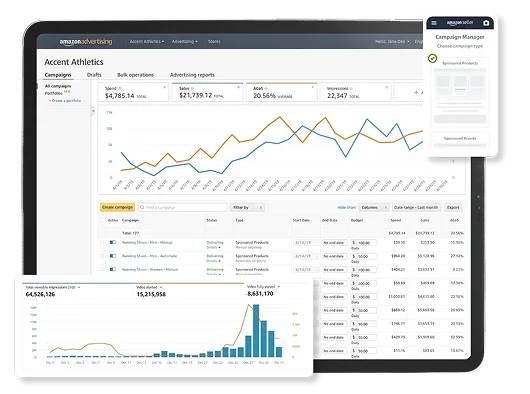The width and height of the screenshot is (530, 394).
Task: Edit the 100.00 budget field for Men - Manual
Action: pos(363,243)
